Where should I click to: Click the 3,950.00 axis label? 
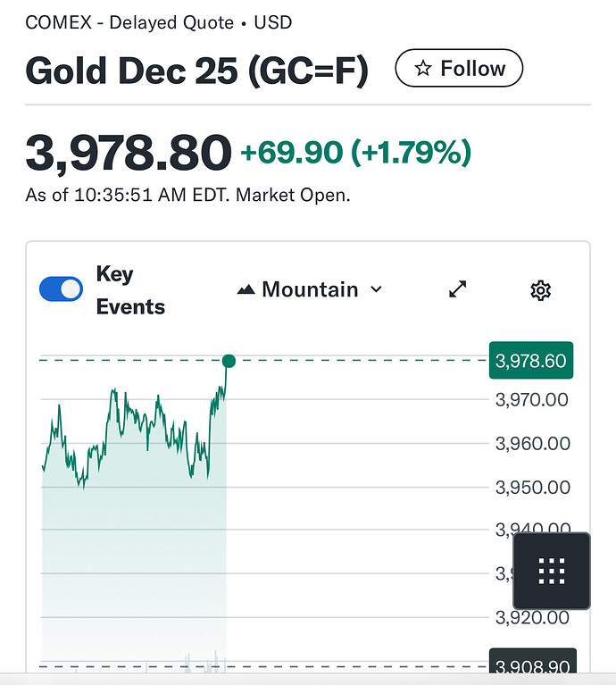click(x=531, y=487)
